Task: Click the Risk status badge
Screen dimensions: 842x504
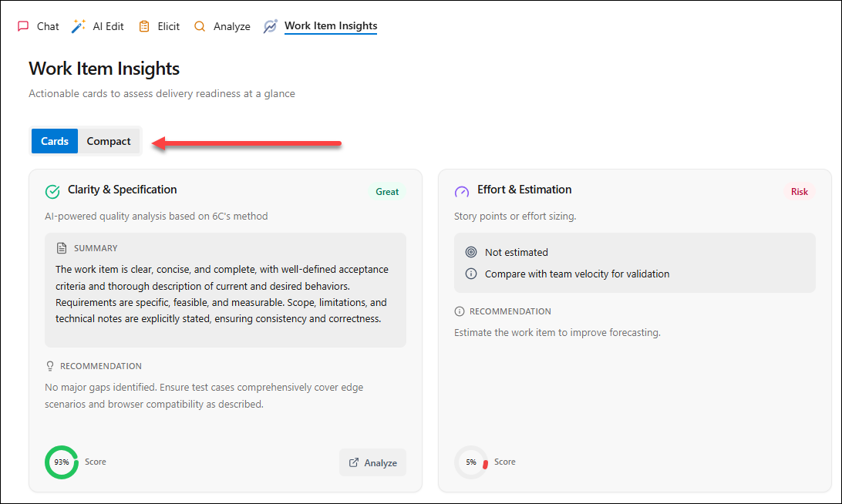Action: tap(800, 192)
